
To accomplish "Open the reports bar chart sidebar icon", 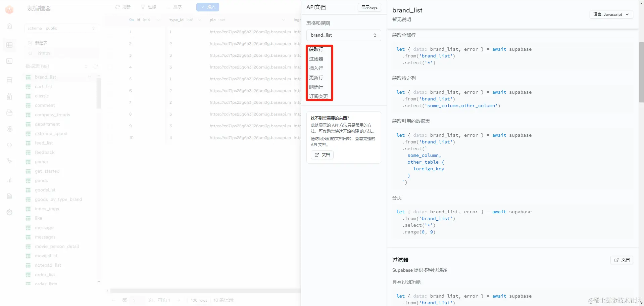I will click(9, 180).
